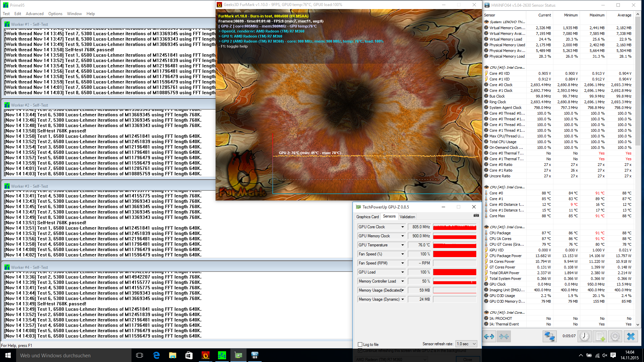
Task: Switch to the Validation tab in GPU-Z
Action: (407, 217)
